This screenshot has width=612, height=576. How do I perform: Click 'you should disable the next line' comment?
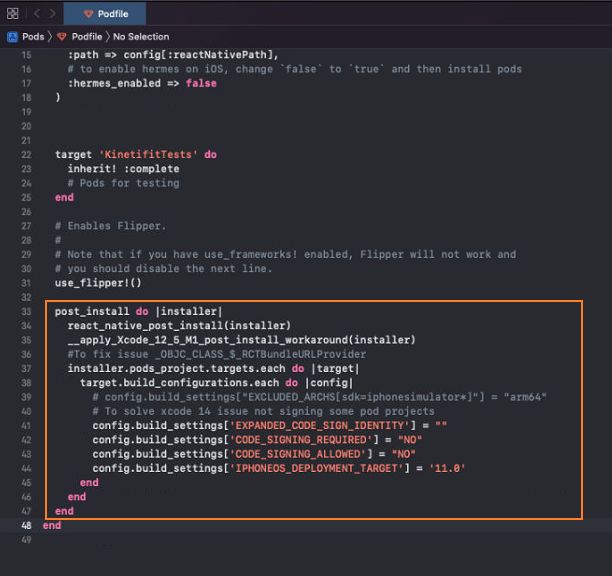click(164, 269)
